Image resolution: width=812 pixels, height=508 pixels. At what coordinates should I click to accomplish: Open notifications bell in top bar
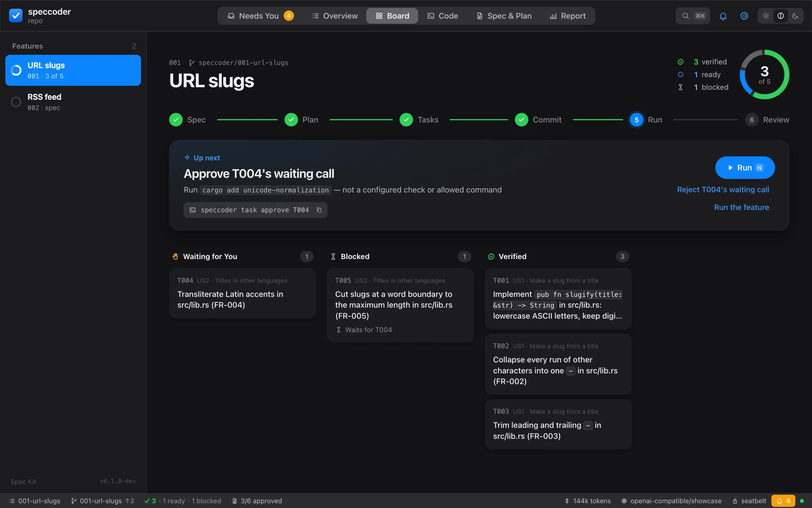tap(723, 16)
